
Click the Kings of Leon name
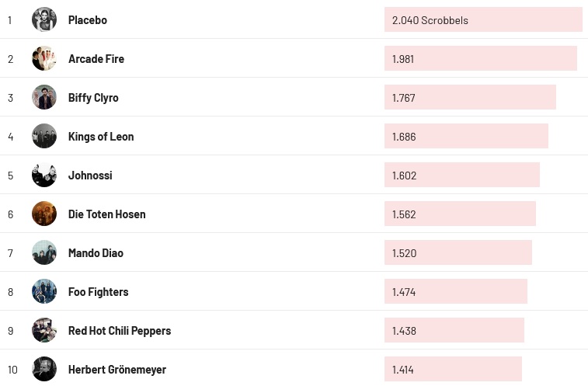101,137
